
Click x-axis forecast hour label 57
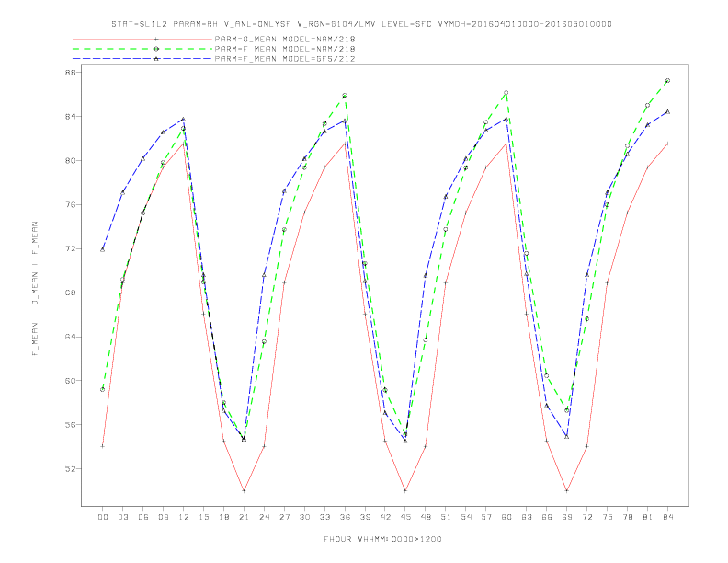point(486,517)
